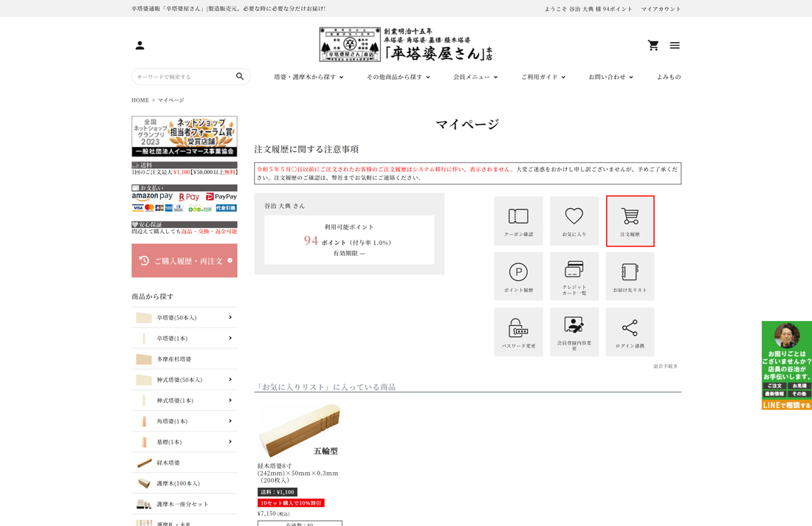812x526 pixels.
Task: Click 退会手続き link
Action: click(665, 366)
